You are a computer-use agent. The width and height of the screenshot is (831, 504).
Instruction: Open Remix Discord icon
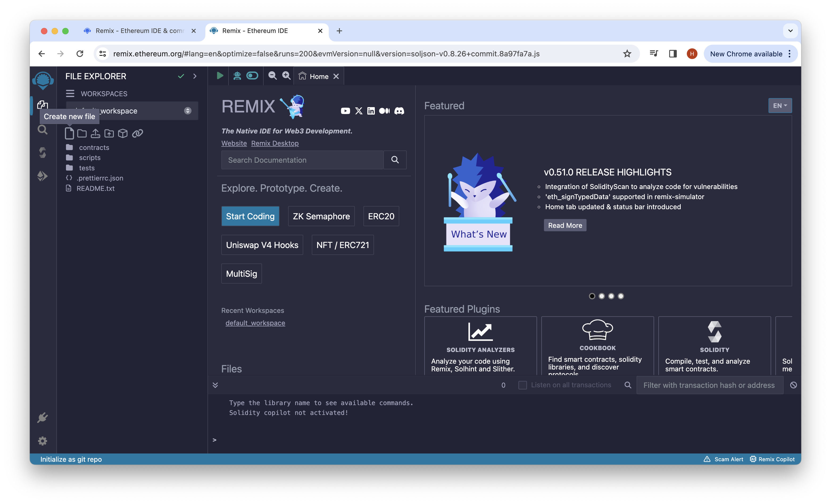coord(399,111)
